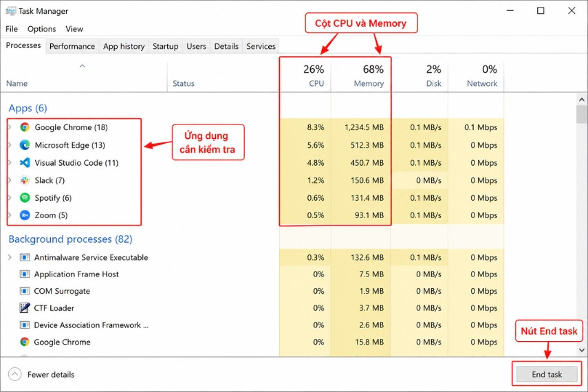The width and height of the screenshot is (588, 392).
Task: Click the Task Manager title bar icon
Action: (11, 11)
